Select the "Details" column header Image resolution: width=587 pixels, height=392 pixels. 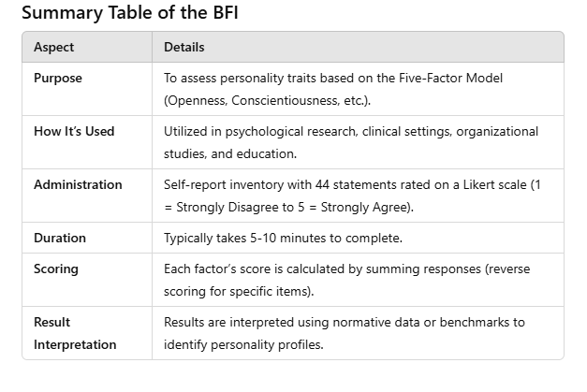pos(184,47)
